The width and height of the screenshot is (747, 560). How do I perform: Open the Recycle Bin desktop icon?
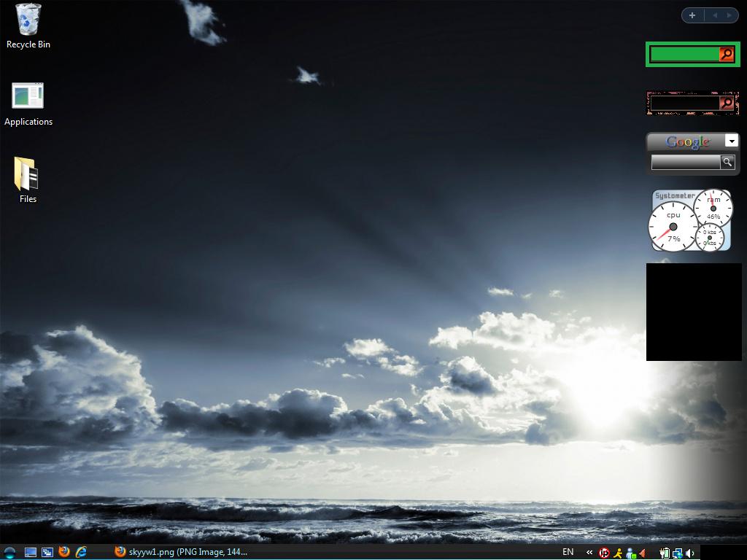pyautogui.click(x=28, y=26)
